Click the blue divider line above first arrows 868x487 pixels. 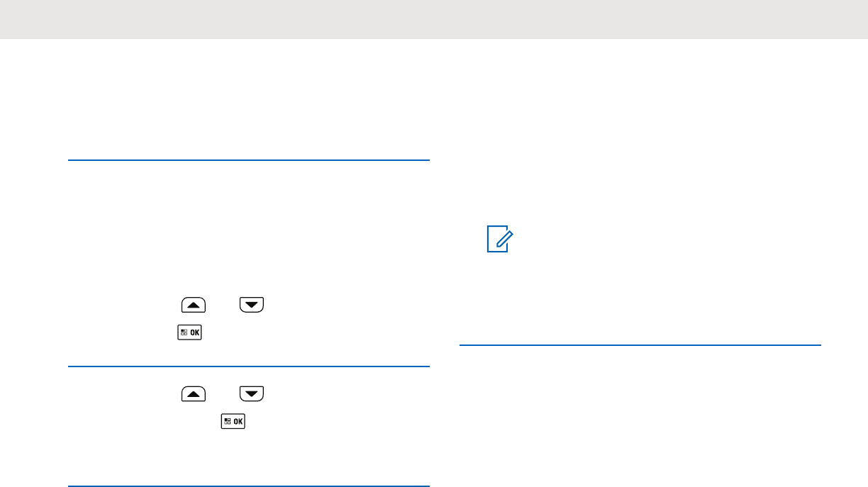pyautogui.click(x=249, y=160)
